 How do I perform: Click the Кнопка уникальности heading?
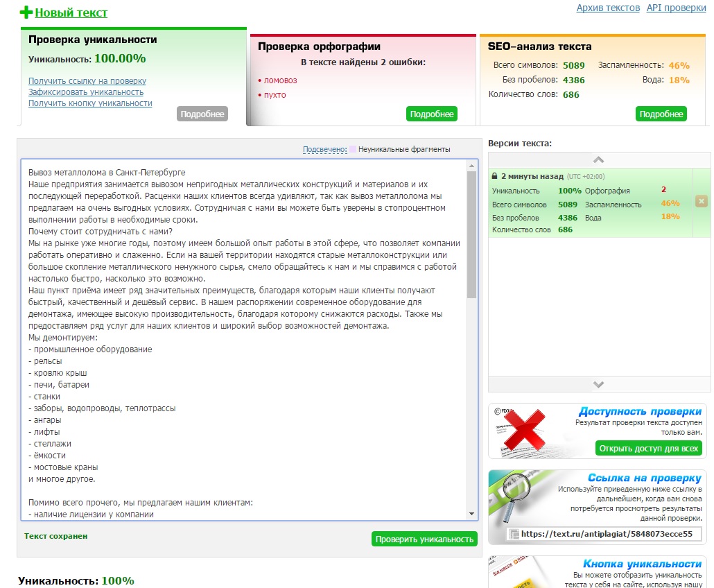[642, 564]
